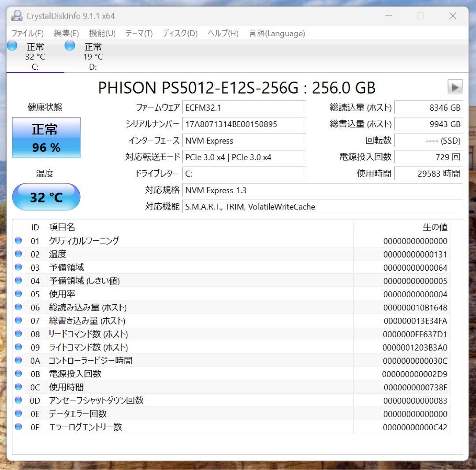Screen dimensions: 476x470
Task: Click the 生の値 column header
Action: (402, 227)
